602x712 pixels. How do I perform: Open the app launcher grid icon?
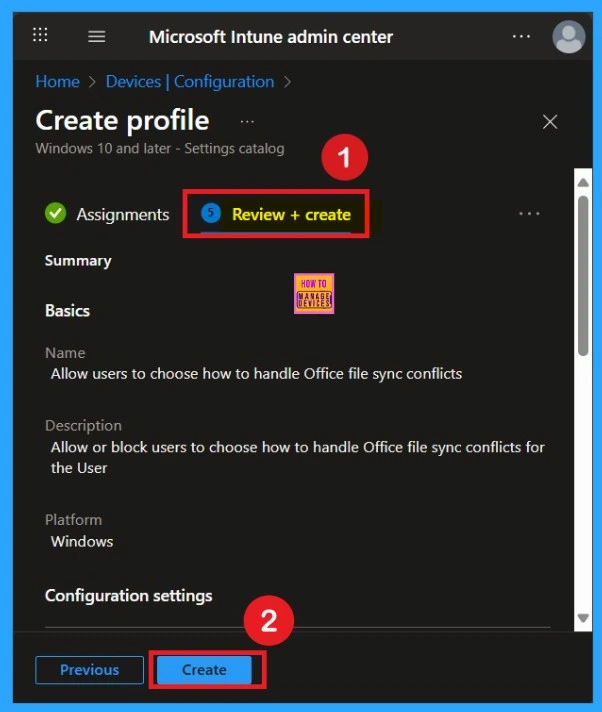pos(40,35)
